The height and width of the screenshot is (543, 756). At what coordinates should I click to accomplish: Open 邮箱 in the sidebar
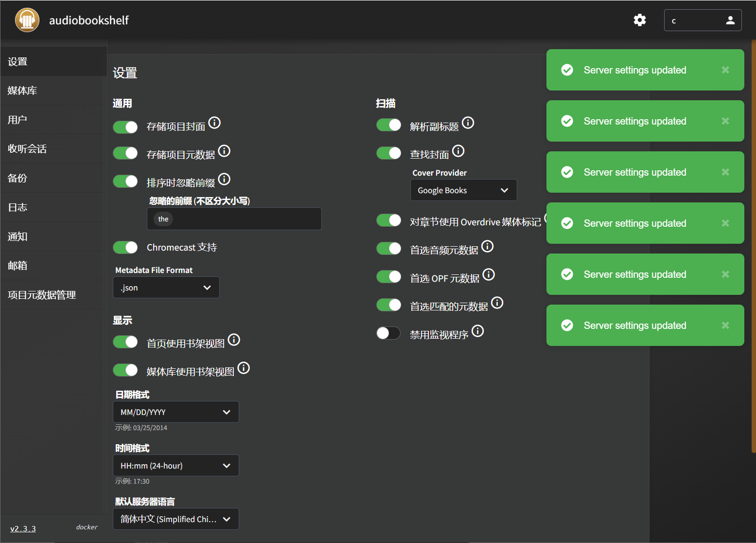(x=53, y=266)
